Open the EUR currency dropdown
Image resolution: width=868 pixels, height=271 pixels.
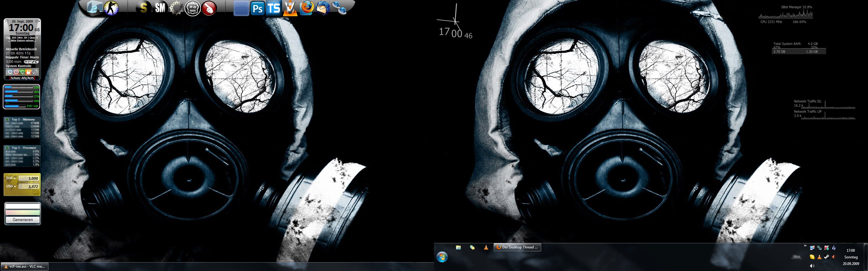(x=11, y=178)
